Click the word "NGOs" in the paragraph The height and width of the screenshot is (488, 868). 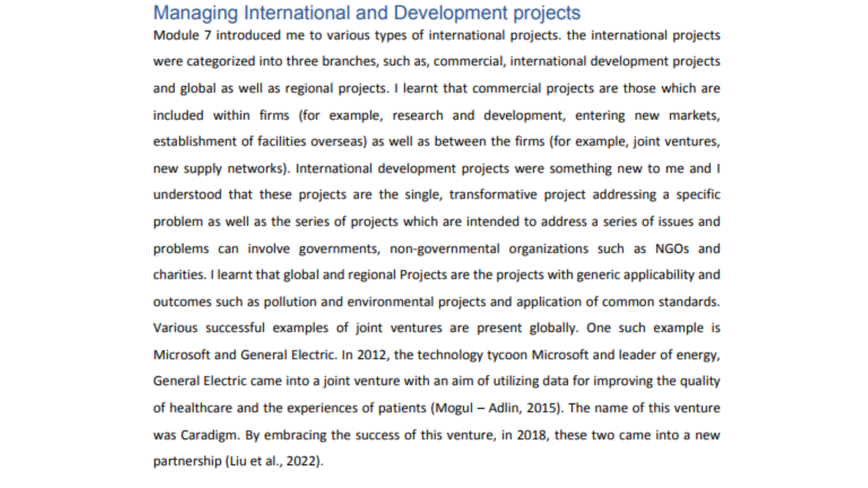pos(672,249)
